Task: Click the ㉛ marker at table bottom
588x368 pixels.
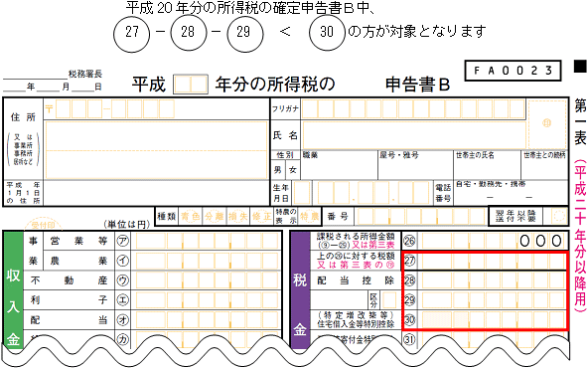Action: click(x=409, y=339)
